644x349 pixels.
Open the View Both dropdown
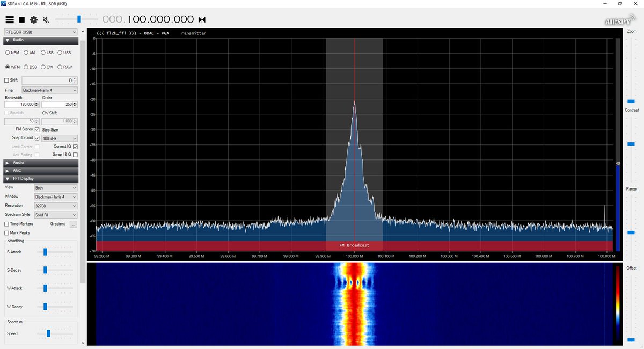coord(56,188)
